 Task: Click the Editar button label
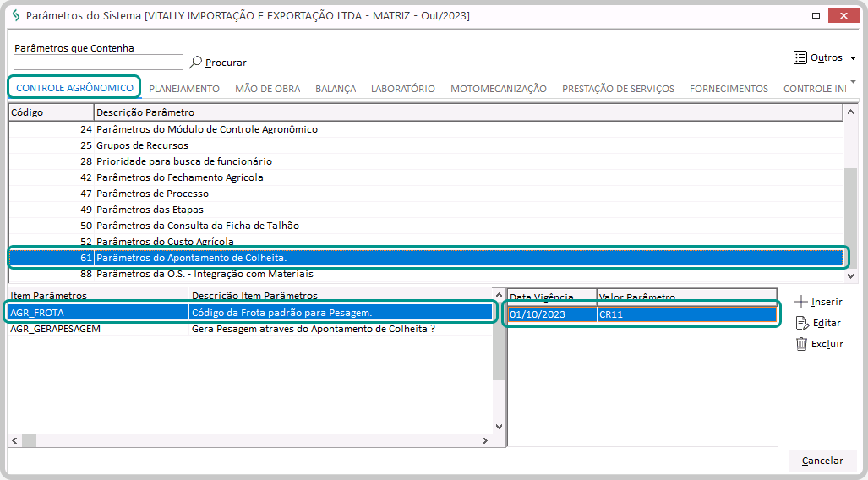coord(827,323)
